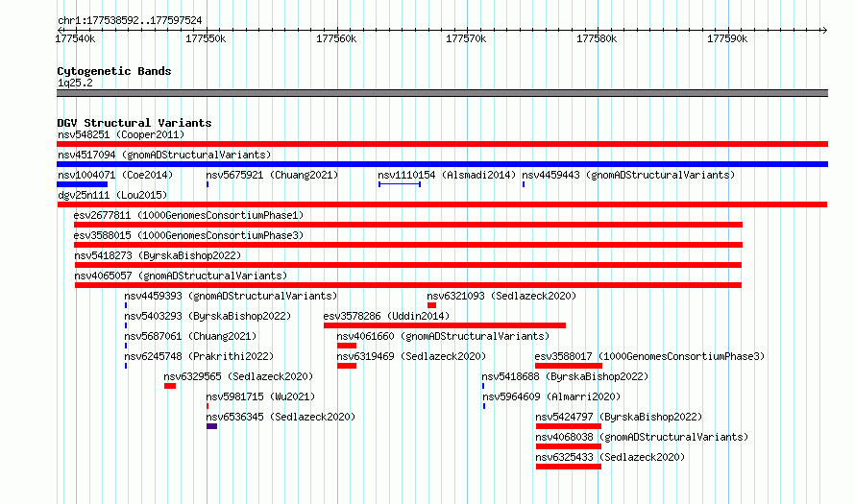This screenshot has height=504, width=855.
Task: Click the DGV Structural Variants track title
Action: coord(134,123)
